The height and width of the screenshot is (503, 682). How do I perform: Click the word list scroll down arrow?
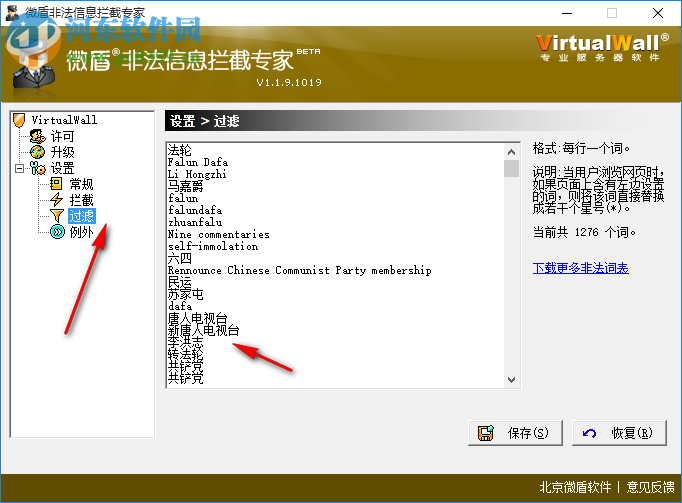512,379
